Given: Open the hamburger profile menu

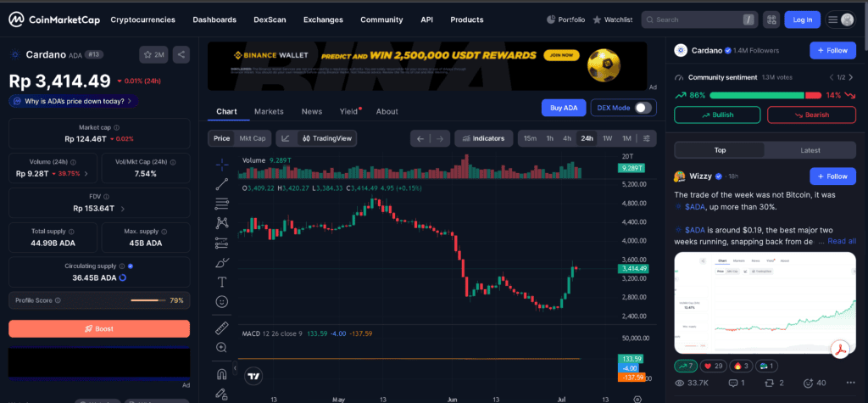Looking at the screenshot, I should (840, 20).
